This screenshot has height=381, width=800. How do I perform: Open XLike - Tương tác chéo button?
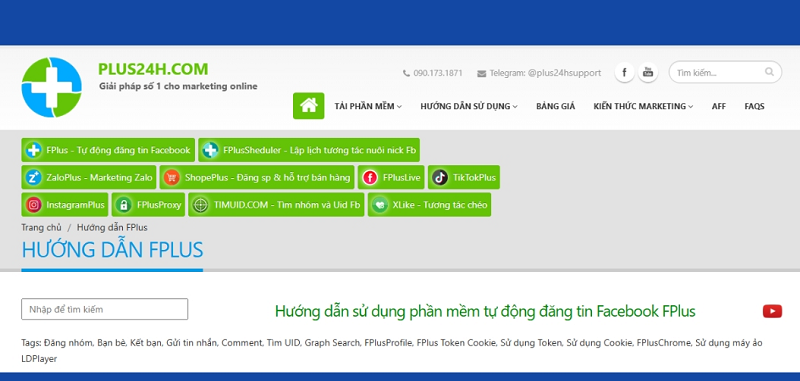coord(430,205)
